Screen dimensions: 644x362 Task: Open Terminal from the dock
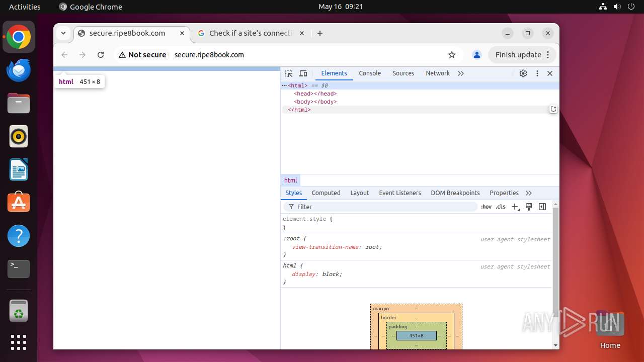pyautogui.click(x=19, y=269)
